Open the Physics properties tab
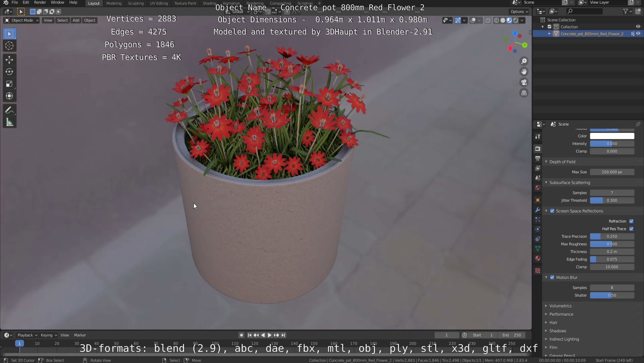644x363 pixels. [538, 229]
